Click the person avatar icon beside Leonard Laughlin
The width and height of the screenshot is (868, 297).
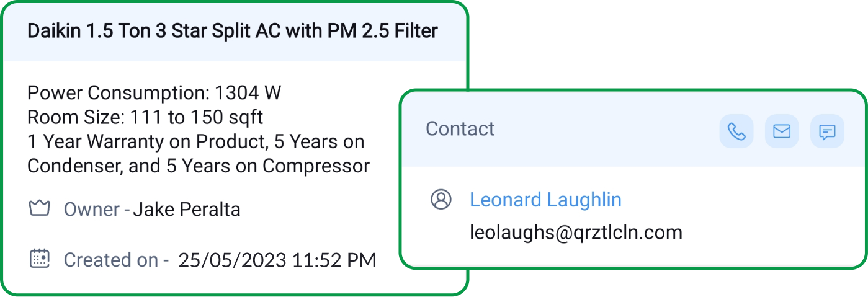[x=441, y=200]
